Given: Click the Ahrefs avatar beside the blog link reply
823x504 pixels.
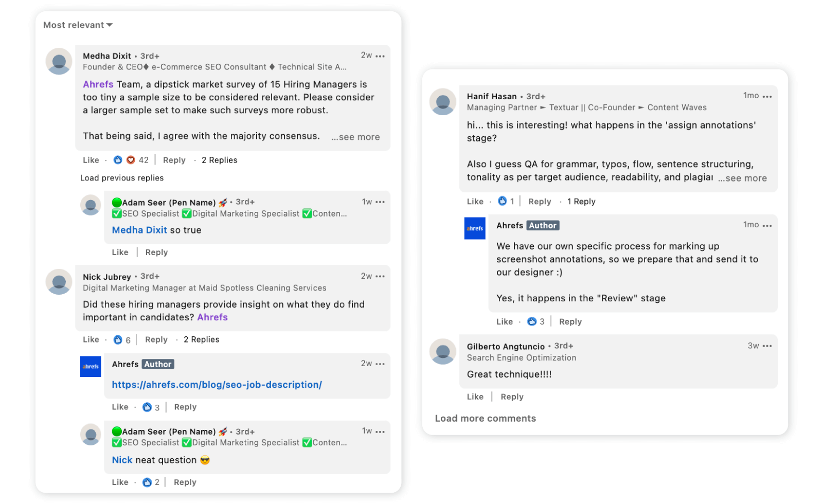Looking at the screenshot, I should (91, 367).
